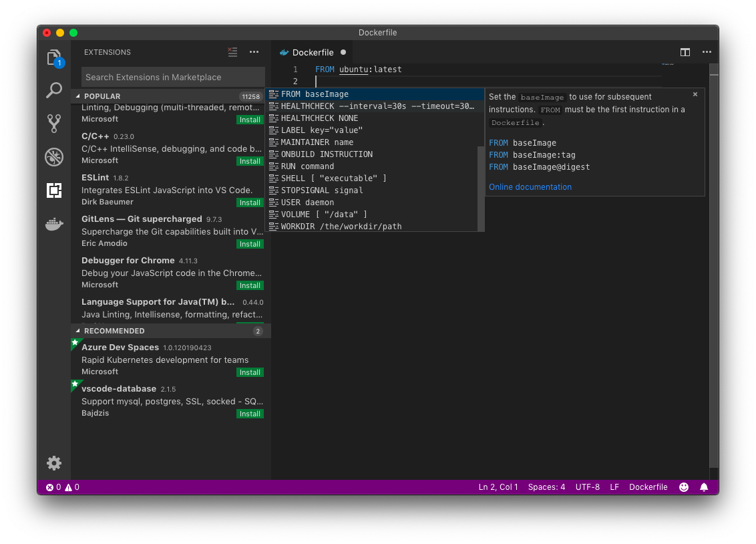Select the Extensions view icon

(x=54, y=190)
